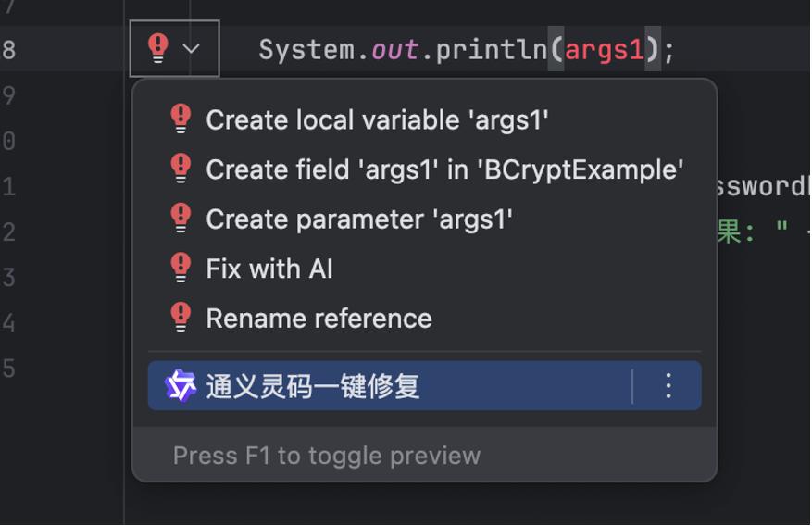This screenshot has height=526, width=812.
Task: Click the bulb icon beside Fix with AI
Action: click(181, 268)
